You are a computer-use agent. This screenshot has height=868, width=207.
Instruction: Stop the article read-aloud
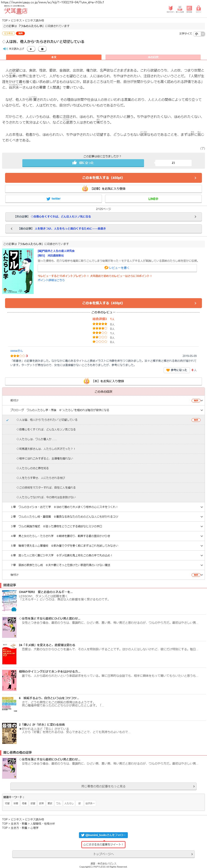tap(42, 49)
